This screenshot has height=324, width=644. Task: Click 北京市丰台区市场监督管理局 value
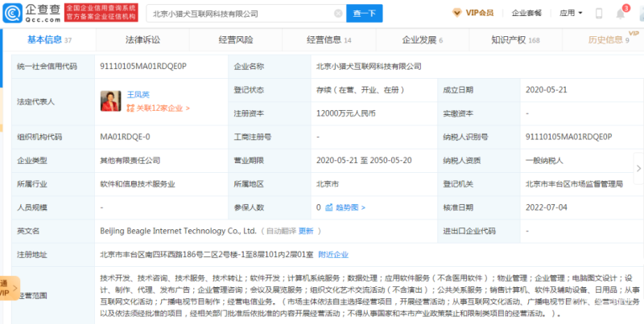[574, 184]
